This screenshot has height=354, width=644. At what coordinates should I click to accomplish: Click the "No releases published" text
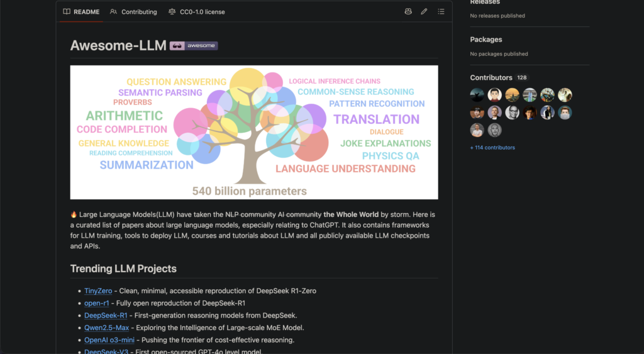click(x=497, y=16)
